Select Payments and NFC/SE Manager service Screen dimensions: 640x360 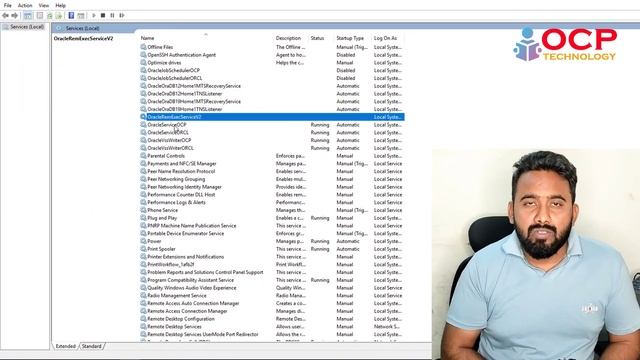click(182, 164)
